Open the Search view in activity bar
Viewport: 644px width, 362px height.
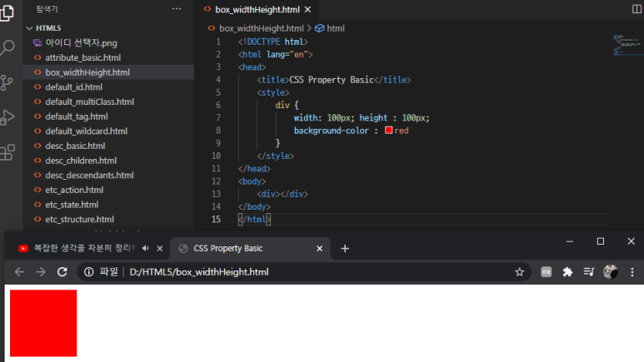coord(7,47)
